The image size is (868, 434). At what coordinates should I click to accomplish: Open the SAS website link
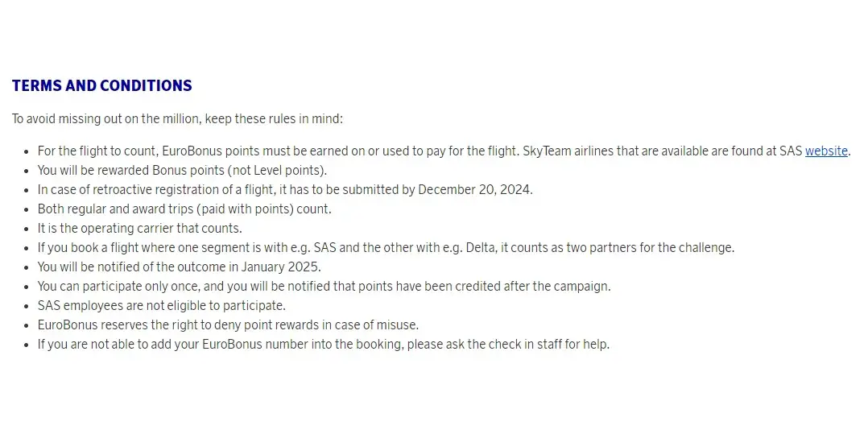click(x=826, y=151)
